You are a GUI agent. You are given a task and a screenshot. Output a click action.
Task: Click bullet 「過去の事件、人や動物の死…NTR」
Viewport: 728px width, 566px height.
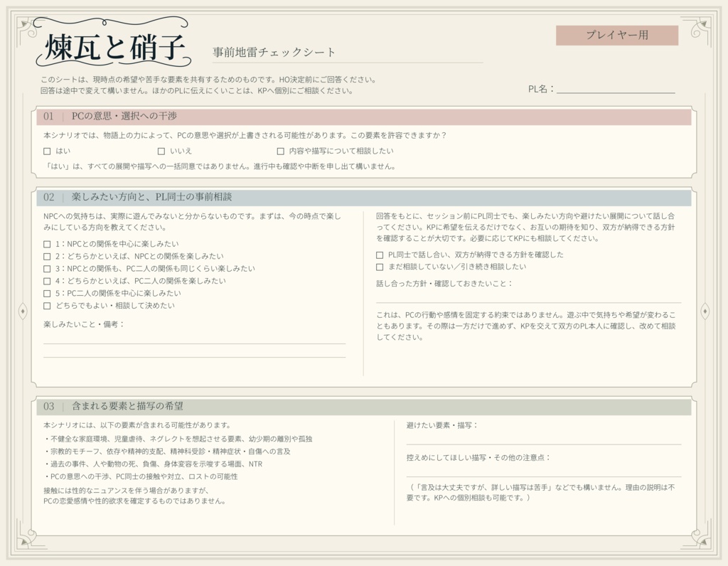154,464
